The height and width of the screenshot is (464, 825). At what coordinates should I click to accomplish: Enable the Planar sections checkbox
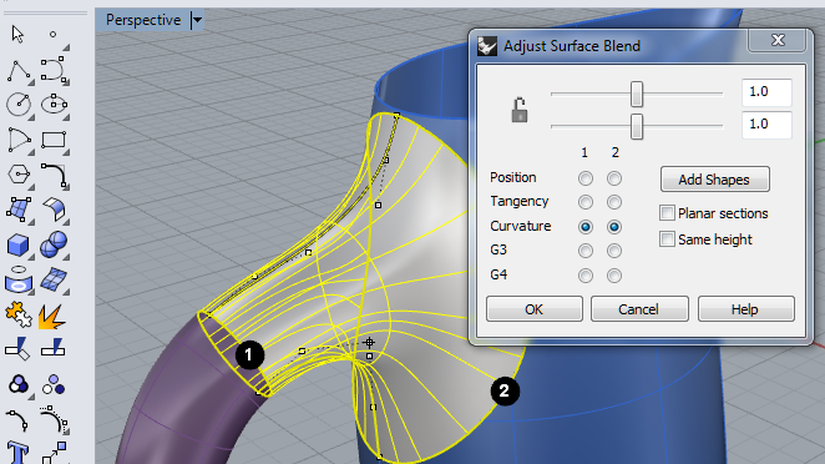click(667, 213)
